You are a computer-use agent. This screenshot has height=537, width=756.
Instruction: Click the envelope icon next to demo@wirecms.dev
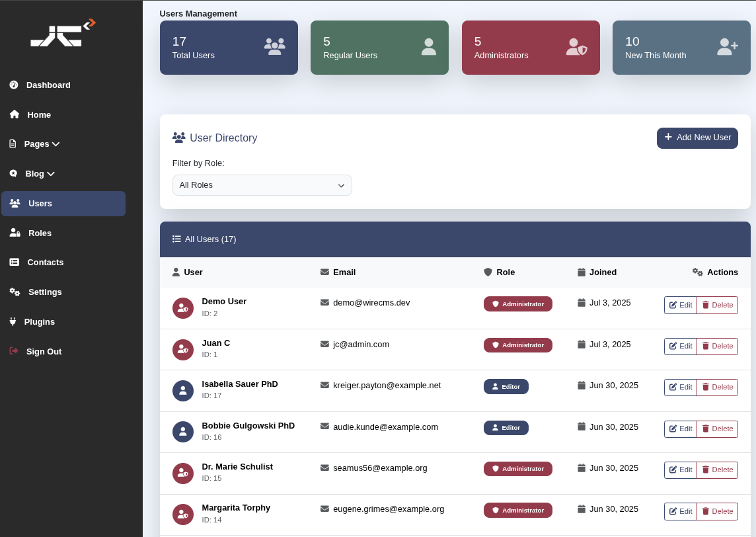click(x=324, y=302)
